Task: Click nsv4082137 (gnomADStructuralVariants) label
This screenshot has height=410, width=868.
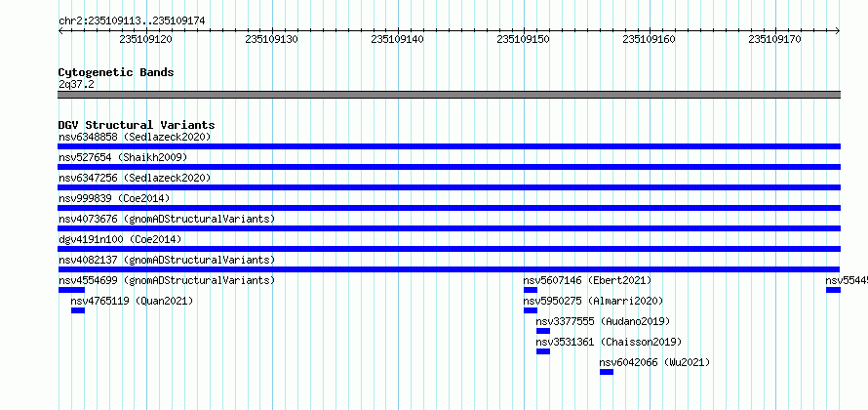Action: [167, 260]
